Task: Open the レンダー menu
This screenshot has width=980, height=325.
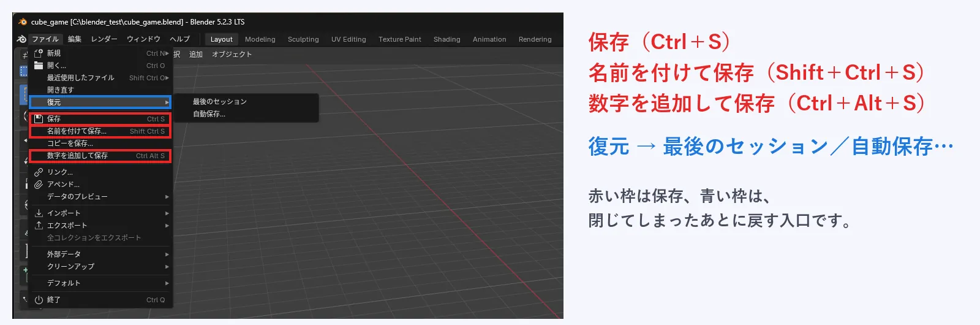Action: pos(104,39)
